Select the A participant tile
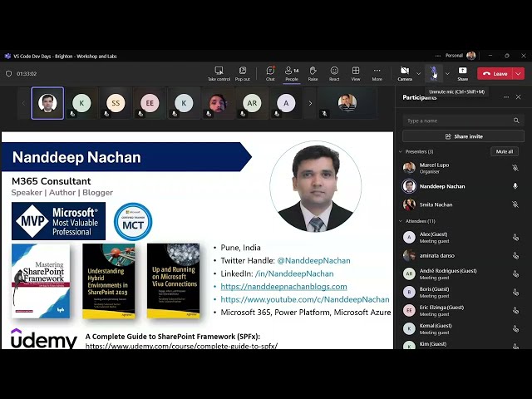532x399 pixels. click(x=286, y=103)
